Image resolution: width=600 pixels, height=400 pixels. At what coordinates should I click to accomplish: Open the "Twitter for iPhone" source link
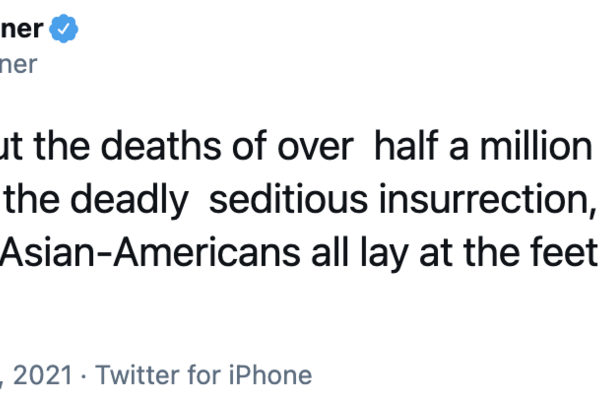coord(204,375)
